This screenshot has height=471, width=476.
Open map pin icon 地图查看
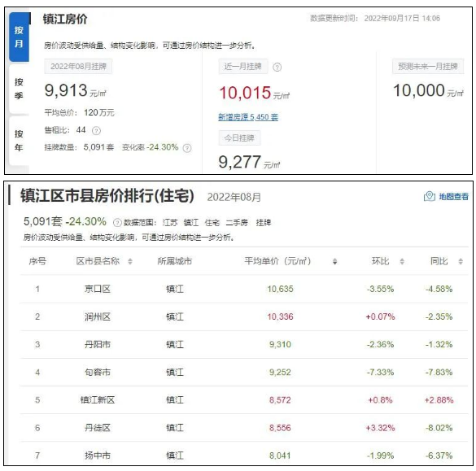point(430,196)
